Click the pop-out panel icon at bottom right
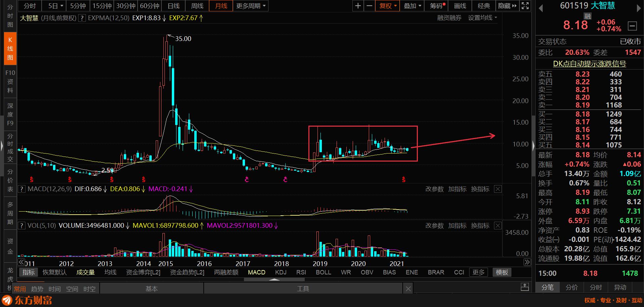Viewport: 644px width, 307px height. [525, 287]
